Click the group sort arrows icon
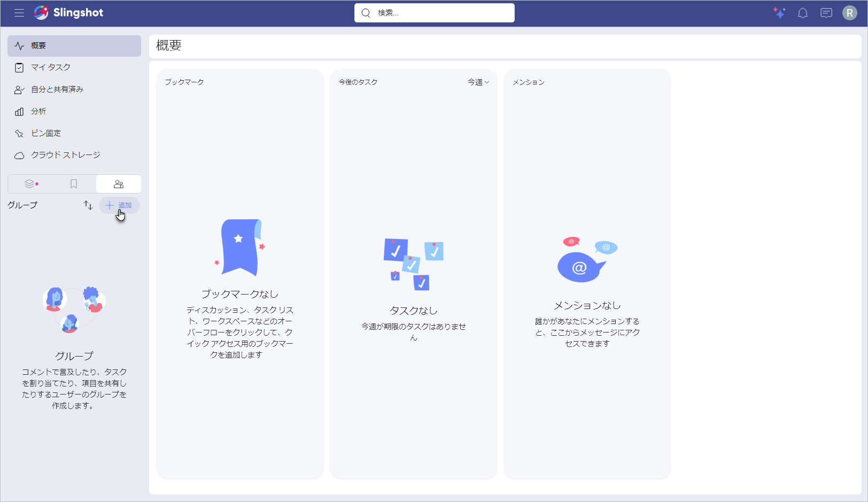This screenshot has width=868, height=502. pos(88,205)
